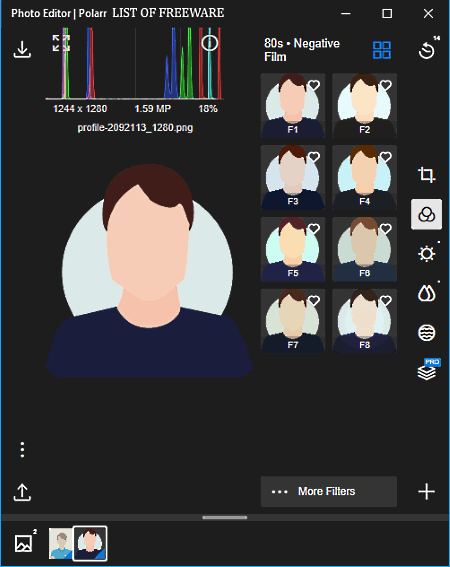Open the photo library icon
This screenshot has height=567, width=450.
(x=24, y=542)
